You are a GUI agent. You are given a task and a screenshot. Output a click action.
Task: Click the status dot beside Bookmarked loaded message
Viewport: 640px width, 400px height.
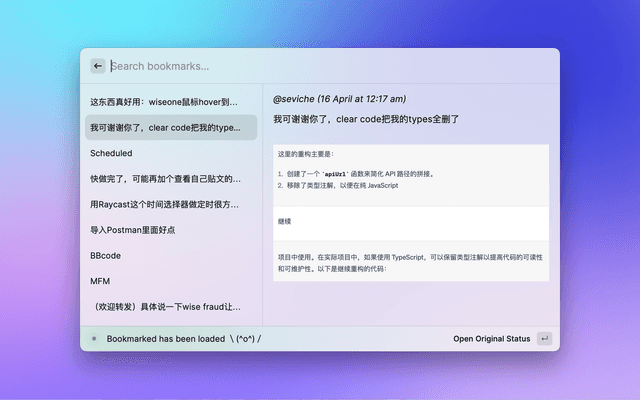pos(94,338)
